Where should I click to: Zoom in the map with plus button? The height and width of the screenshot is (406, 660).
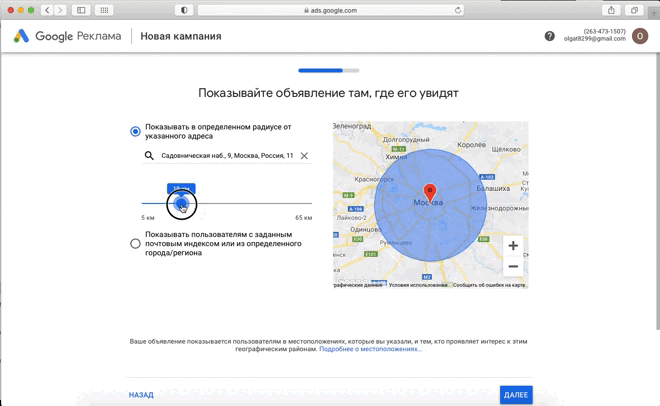click(513, 246)
